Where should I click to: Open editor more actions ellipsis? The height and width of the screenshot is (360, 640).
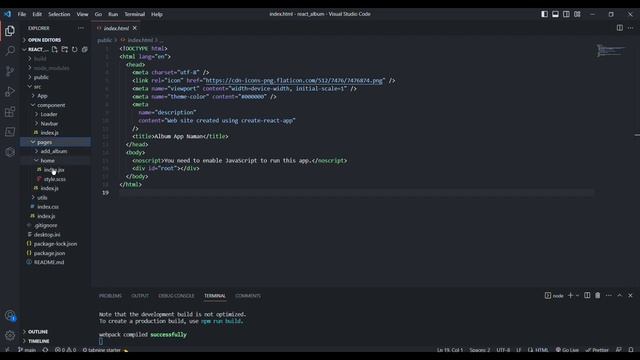[631, 28]
